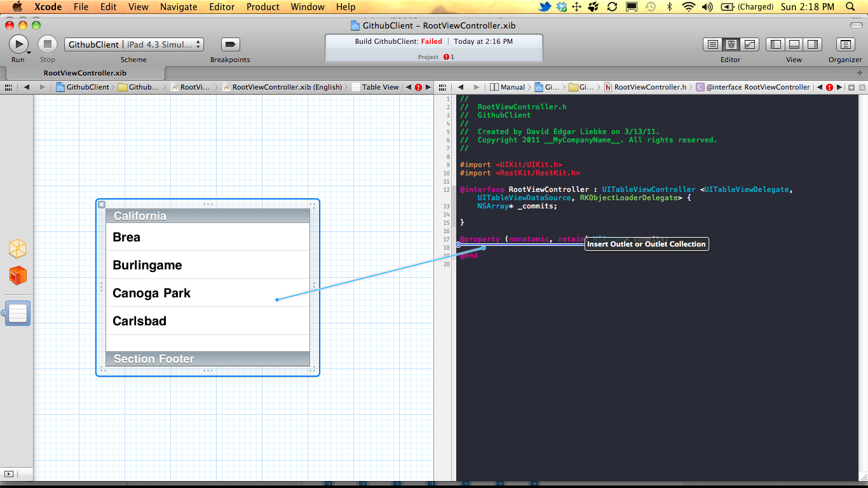Jump to next issue in assistant editor

point(839,87)
